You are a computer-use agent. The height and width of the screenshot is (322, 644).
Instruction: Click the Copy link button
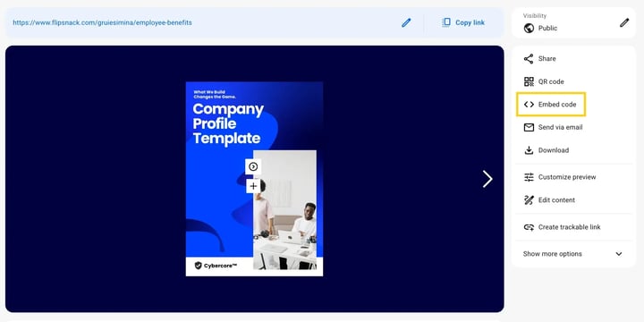point(463,22)
